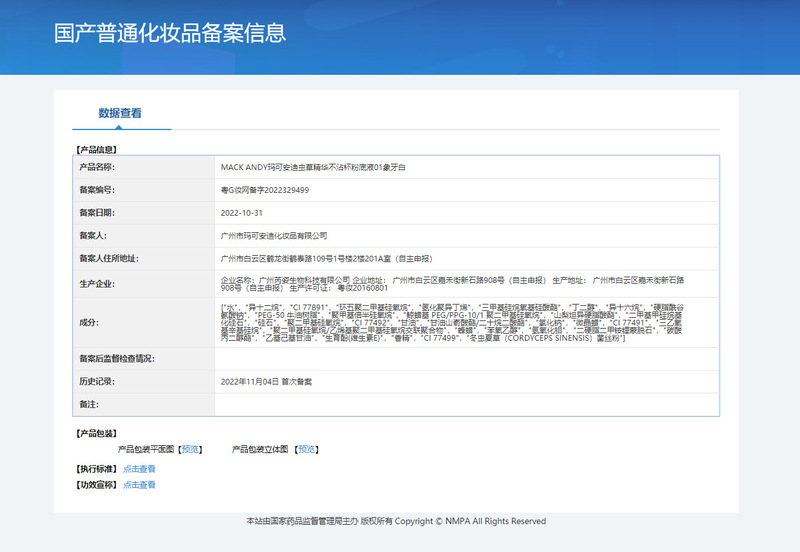The image size is (800, 552).
Task: Preview the 产品包装平面图 image link
Action: 190,449
